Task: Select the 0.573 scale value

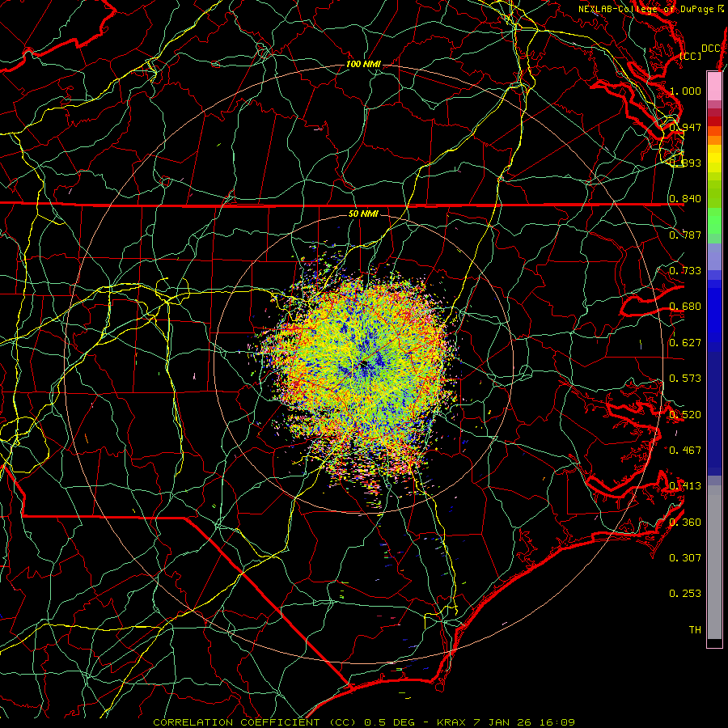Action: [x=685, y=379]
